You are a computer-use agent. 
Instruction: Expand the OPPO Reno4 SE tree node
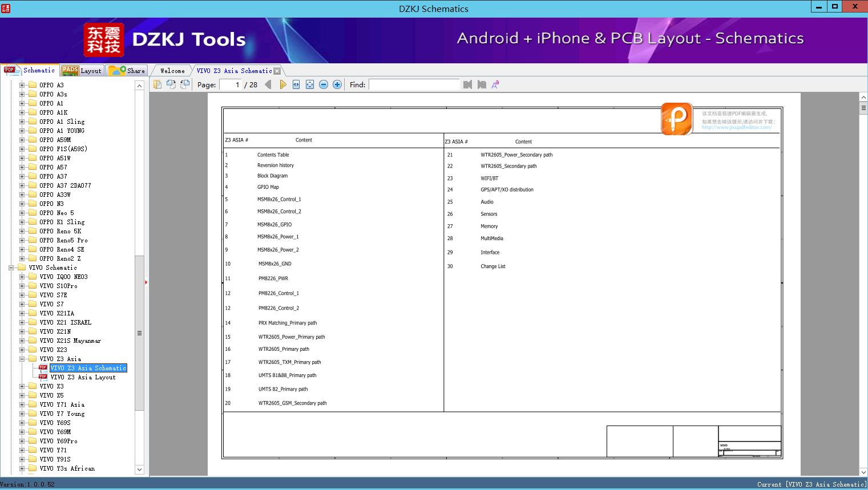click(22, 249)
